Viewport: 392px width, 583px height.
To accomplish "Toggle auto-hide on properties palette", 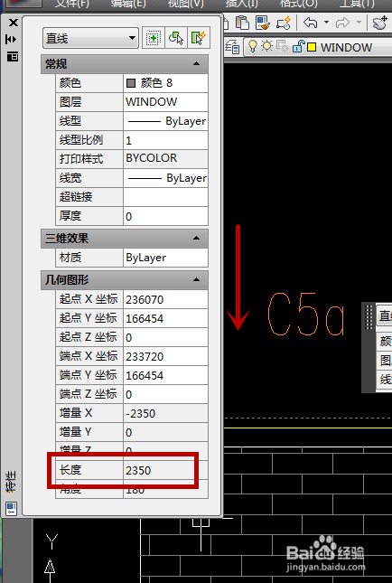I will pyautogui.click(x=12, y=40).
